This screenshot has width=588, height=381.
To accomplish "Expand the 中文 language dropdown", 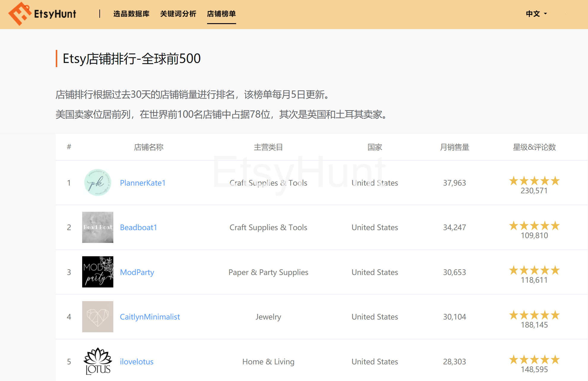I will pos(536,14).
